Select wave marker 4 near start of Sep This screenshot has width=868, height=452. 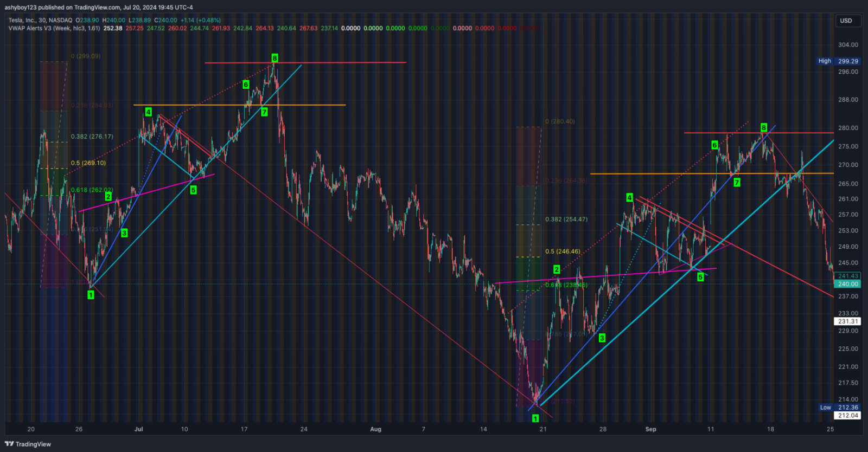629,198
